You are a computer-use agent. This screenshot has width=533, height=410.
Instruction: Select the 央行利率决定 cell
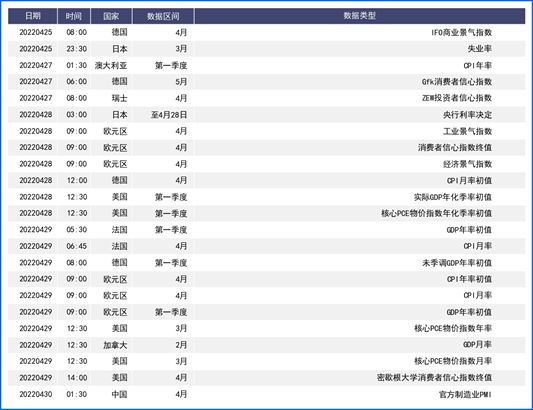pyautogui.click(x=467, y=115)
